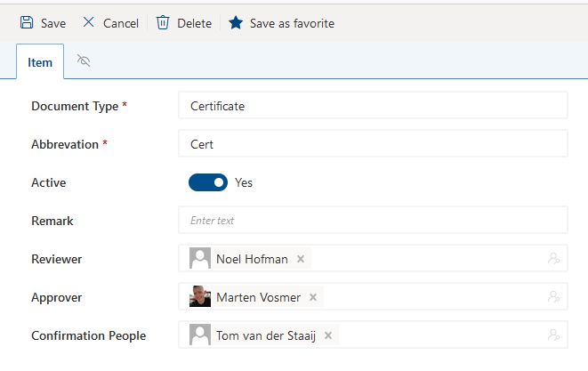
Task: Click the Save as favorite star icon
Action: click(236, 22)
